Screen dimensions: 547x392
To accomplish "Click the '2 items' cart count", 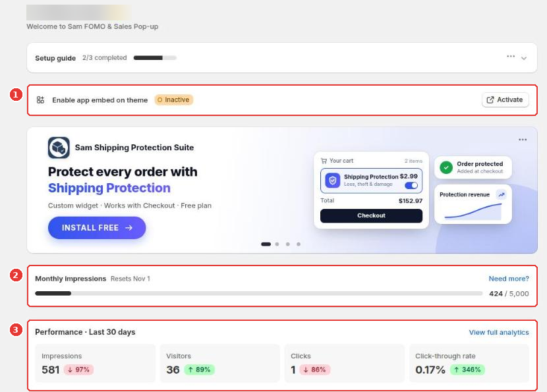I will pyautogui.click(x=413, y=161).
